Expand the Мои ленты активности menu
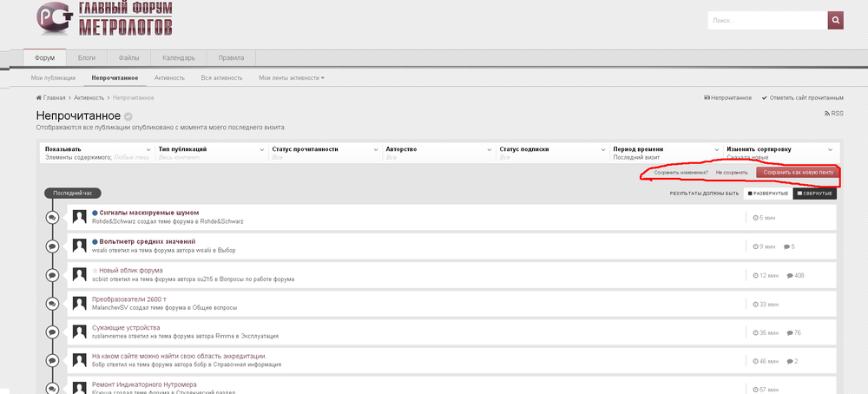The width and height of the screenshot is (868, 394). [292, 78]
